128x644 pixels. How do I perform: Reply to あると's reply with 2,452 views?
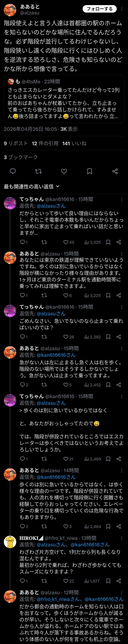coord(22,385)
